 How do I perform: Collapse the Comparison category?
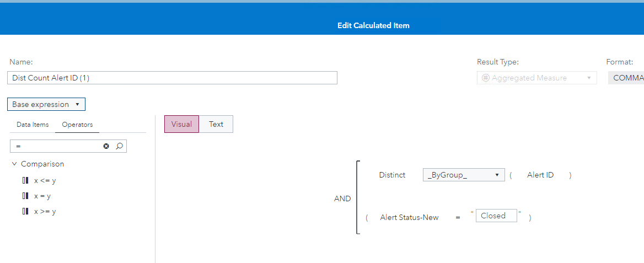14,164
